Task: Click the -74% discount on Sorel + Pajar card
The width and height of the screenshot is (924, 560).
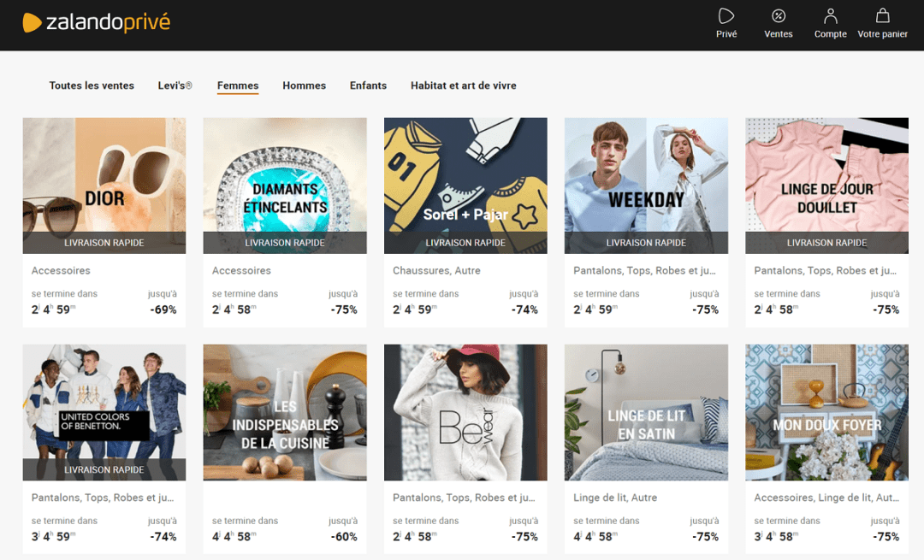Action: (x=524, y=309)
